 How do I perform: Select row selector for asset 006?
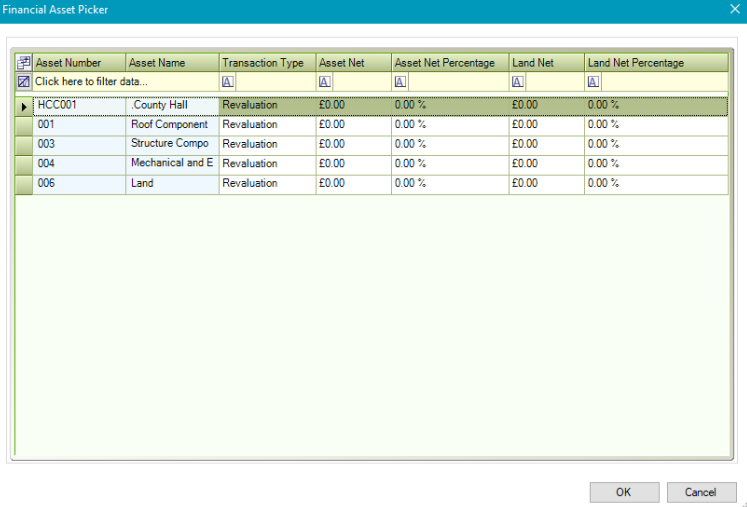[x=24, y=184]
